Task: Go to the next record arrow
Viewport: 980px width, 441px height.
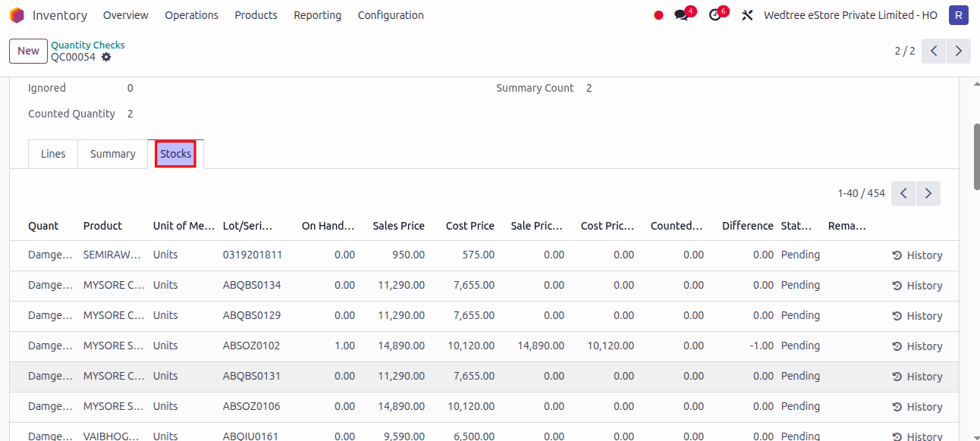Action: 958,51
